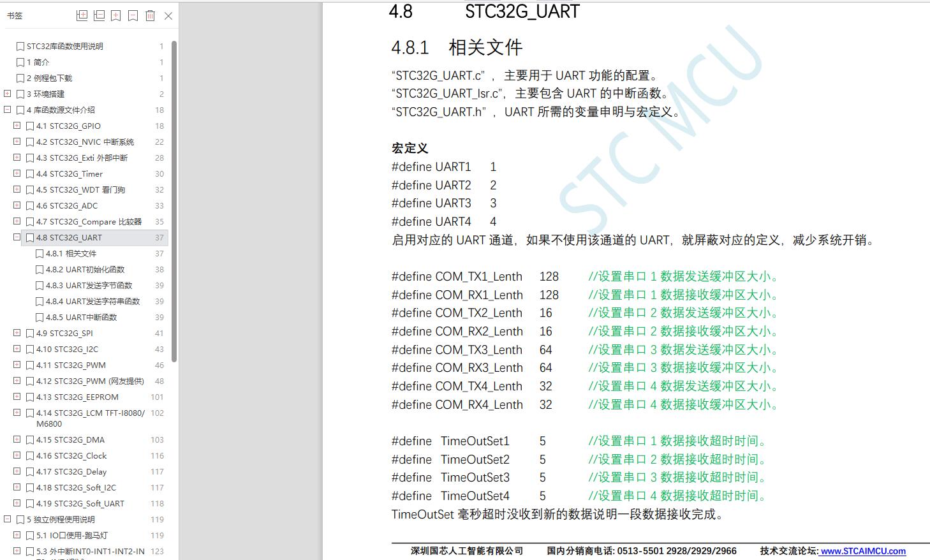This screenshot has width=930, height=560.
Task: Click page number 102 in bookmark list
Action: [157, 413]
